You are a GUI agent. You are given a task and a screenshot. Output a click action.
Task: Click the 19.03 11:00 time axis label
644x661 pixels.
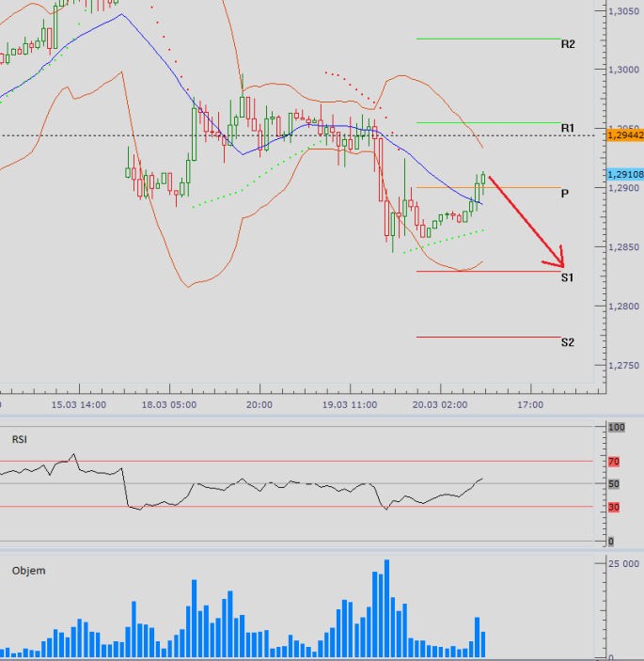pos(350,405)
